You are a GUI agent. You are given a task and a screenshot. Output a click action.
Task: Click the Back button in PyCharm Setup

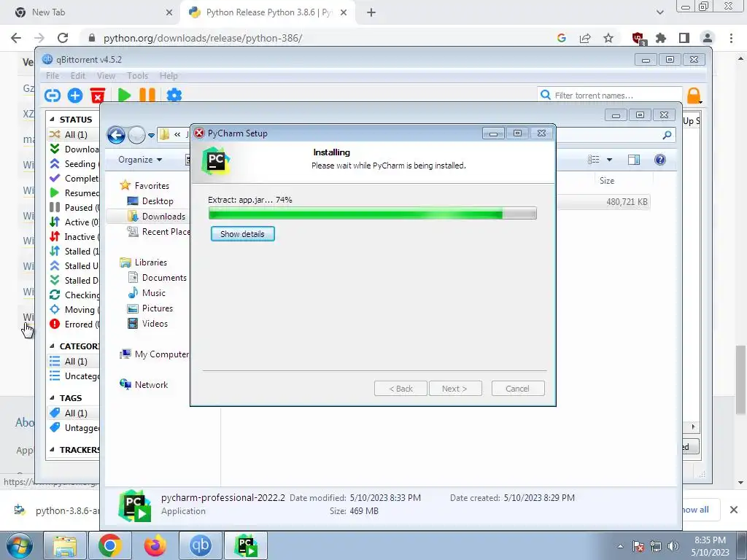click(400, 389)
